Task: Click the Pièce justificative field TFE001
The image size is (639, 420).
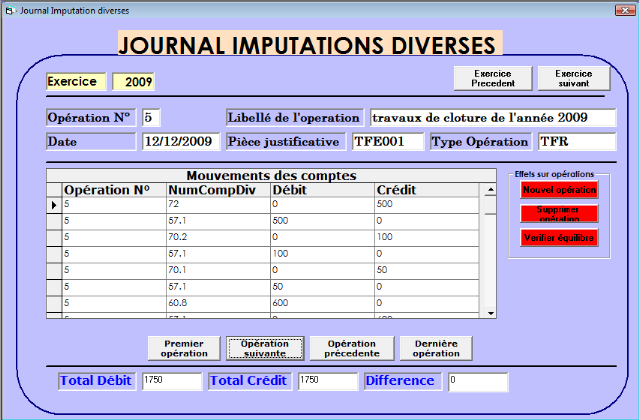Action: 388,142
